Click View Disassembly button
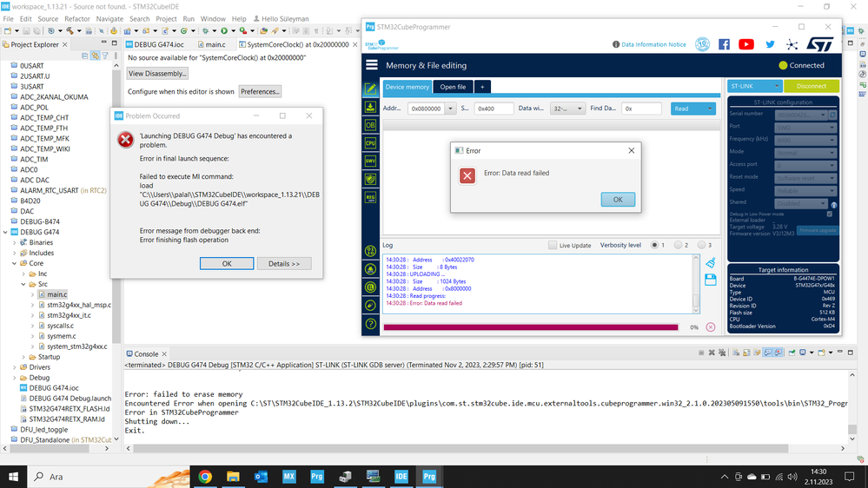Viewport: 868px width, 488px height. [157, 74]
